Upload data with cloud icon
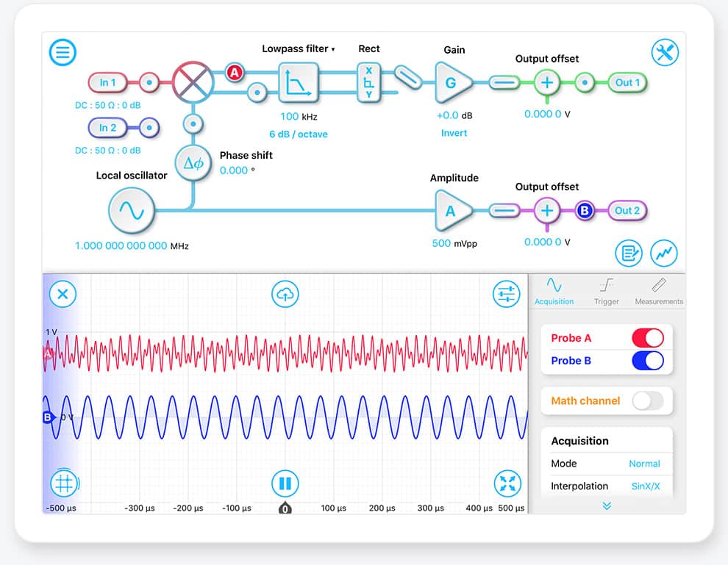The image size is (728, 565). tap(285, 294)
